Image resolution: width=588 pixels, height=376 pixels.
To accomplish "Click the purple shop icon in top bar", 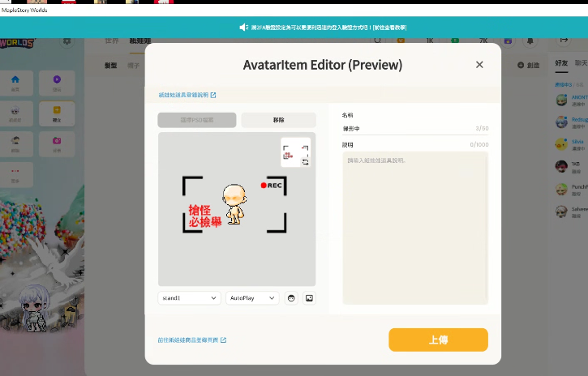I will [509, 41].
